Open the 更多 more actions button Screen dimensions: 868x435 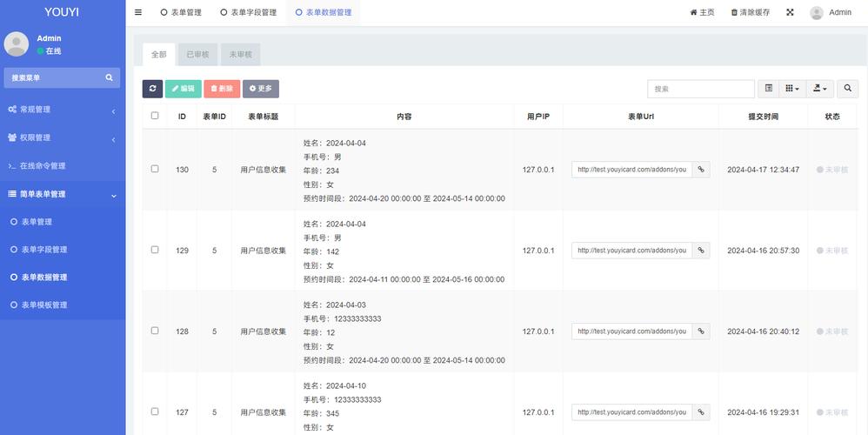click(x=261, y=89)
